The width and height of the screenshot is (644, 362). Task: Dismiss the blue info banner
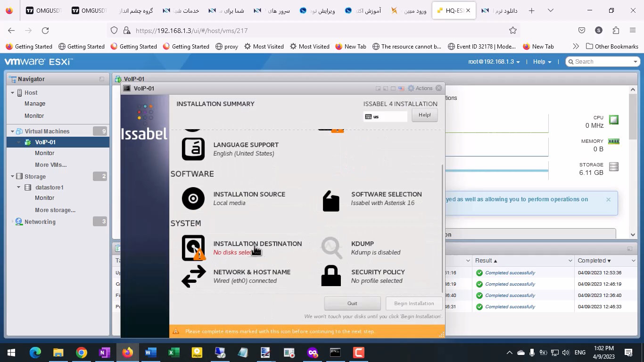tap(608, 199)
